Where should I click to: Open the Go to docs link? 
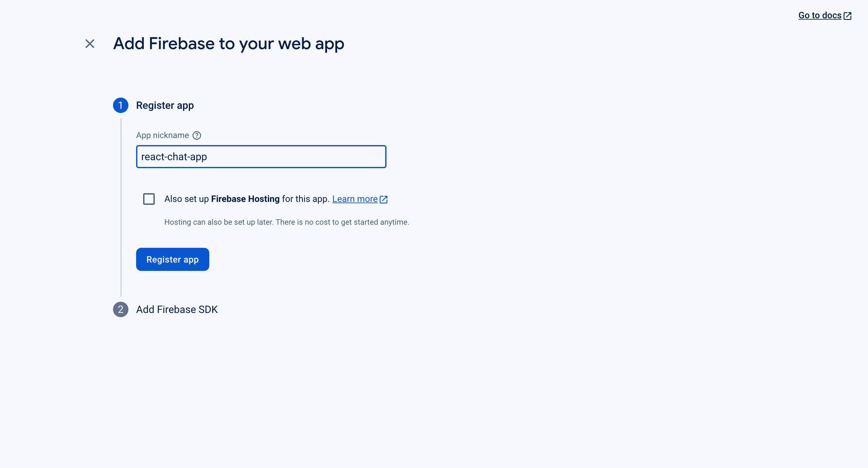tap(820, 15)
